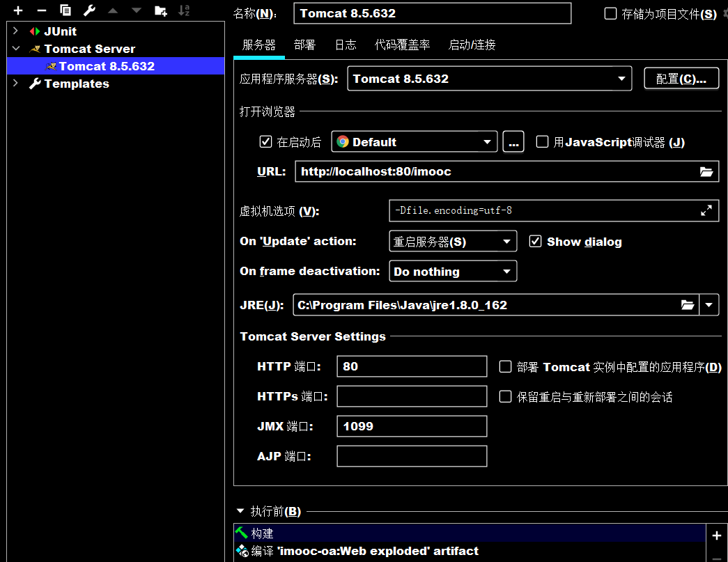Toggle store as project file checkbox
728x562 pixels.
tap(610, 13)
